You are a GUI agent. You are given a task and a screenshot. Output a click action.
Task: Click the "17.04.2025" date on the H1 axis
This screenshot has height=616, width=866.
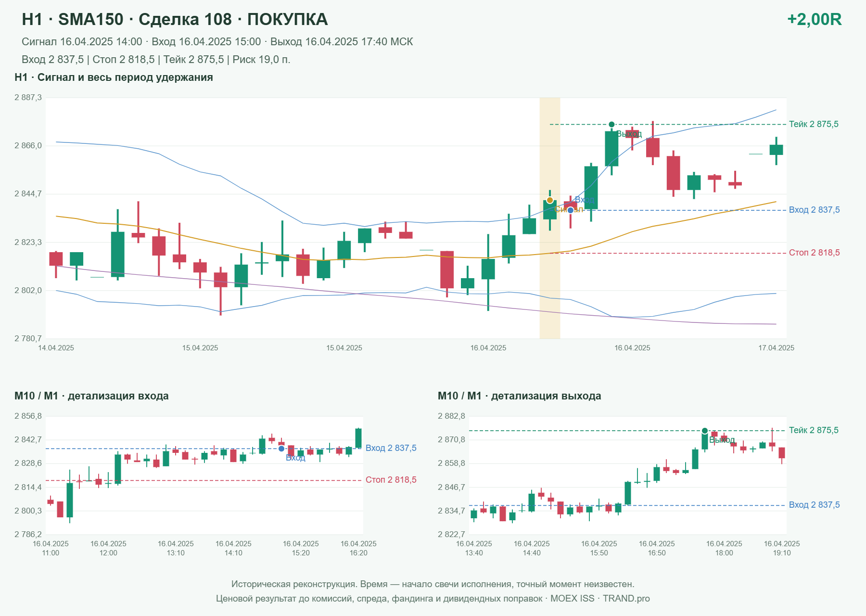(x=777, y=348)
